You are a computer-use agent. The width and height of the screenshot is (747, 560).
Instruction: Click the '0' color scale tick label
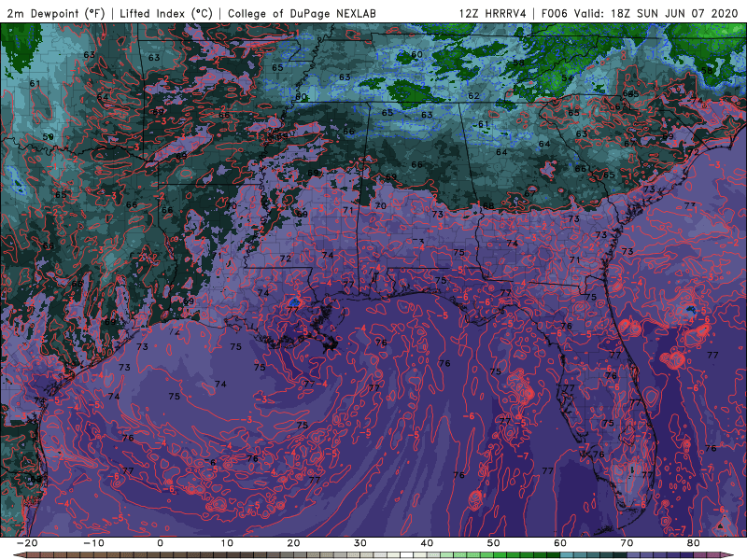(160, 543)
